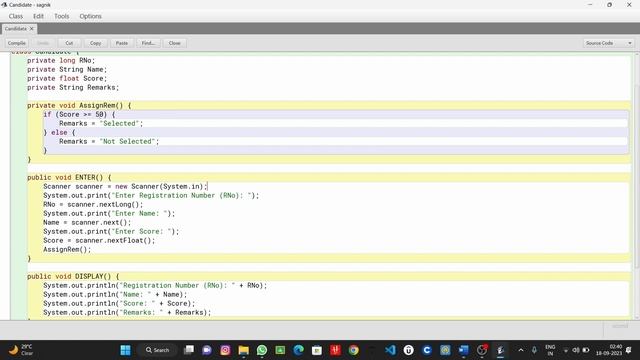Open Microsoft Word from the taskbar
Screen dimensions: 640x360
click(464, 350)
